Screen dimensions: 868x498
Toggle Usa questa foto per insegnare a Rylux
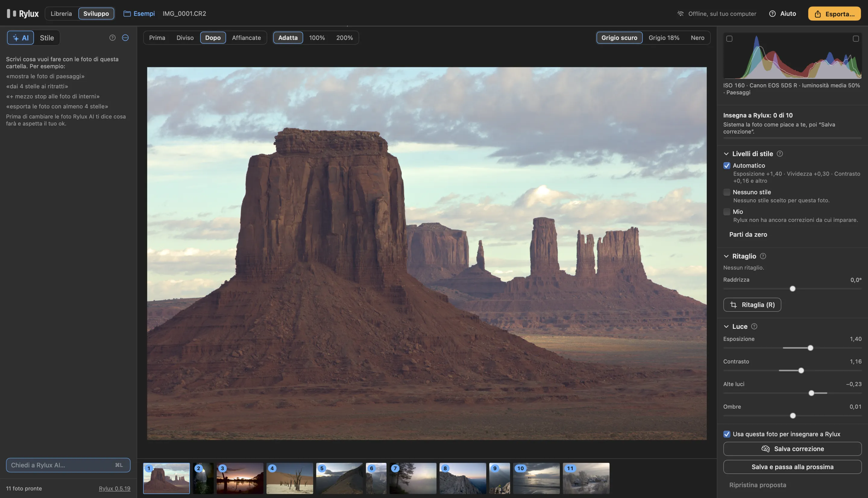point(727,434)
